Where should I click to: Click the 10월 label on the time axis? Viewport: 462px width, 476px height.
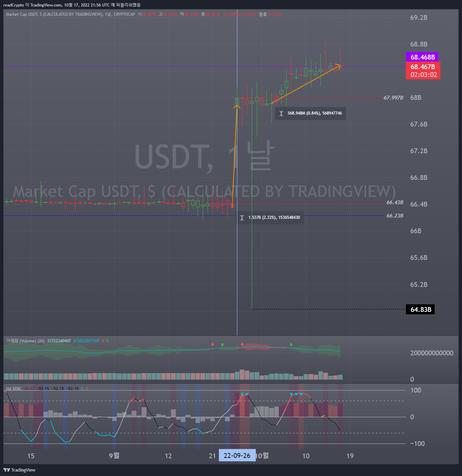(x=262, y=455)
